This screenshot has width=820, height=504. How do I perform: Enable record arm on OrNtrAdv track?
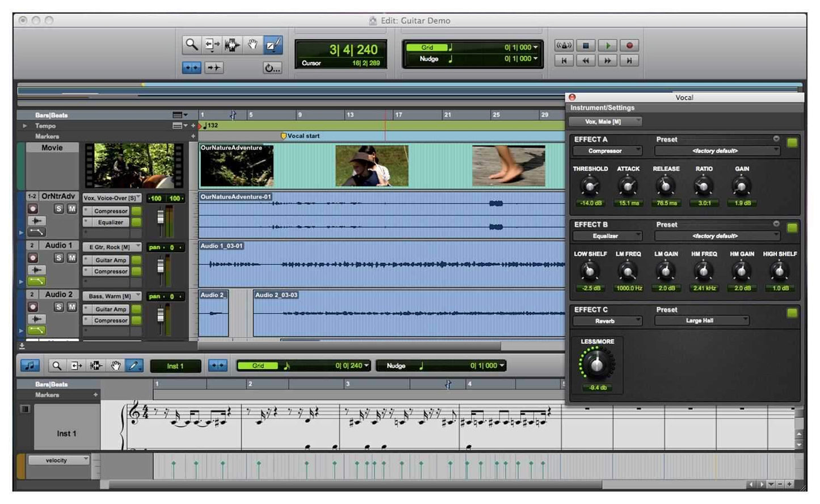[33, 208]
